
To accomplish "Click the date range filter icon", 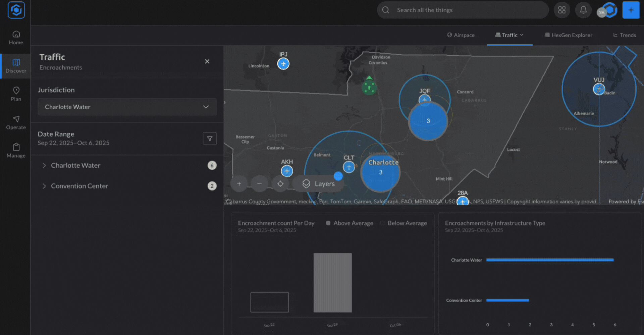I will click(210, 138).
